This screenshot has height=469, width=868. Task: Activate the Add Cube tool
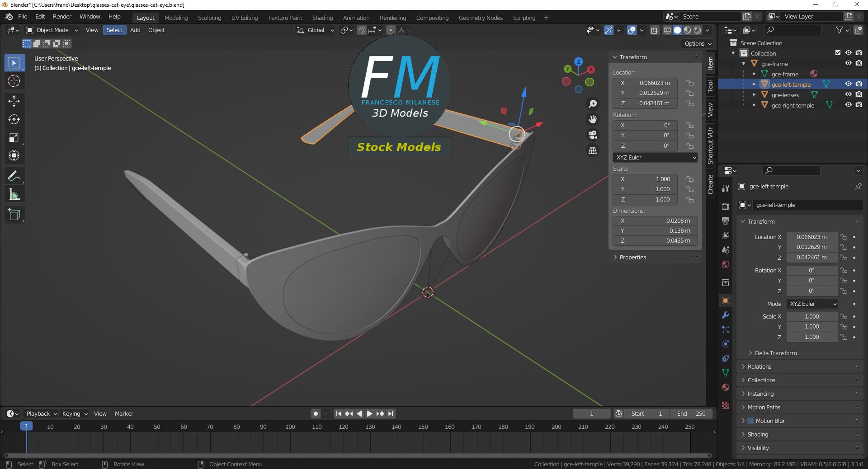click(x=14, y=215)
